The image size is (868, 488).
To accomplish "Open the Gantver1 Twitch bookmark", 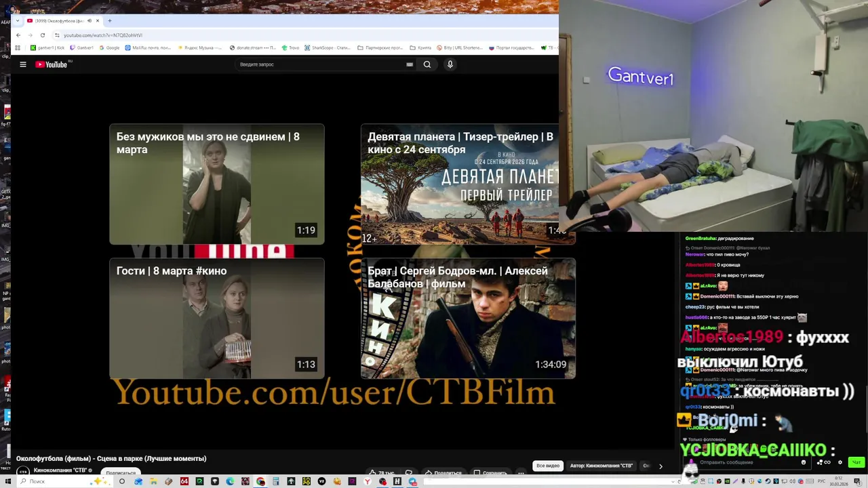I will pos(81,47).
